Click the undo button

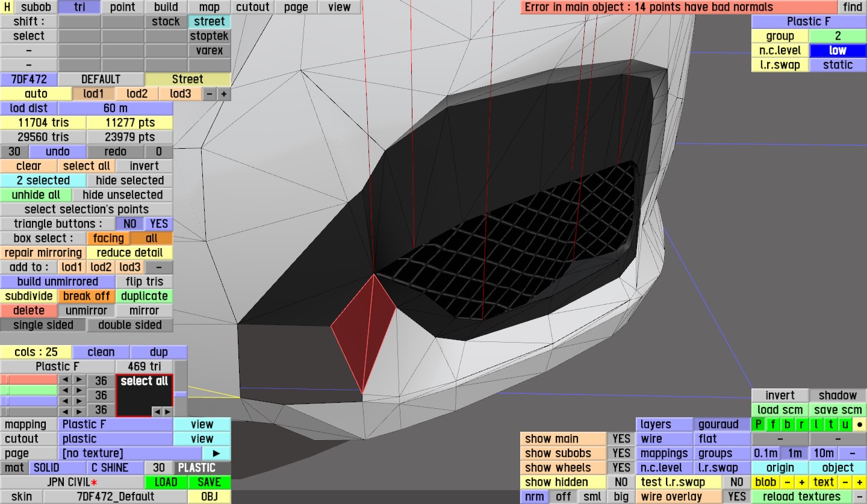(58, 152)
